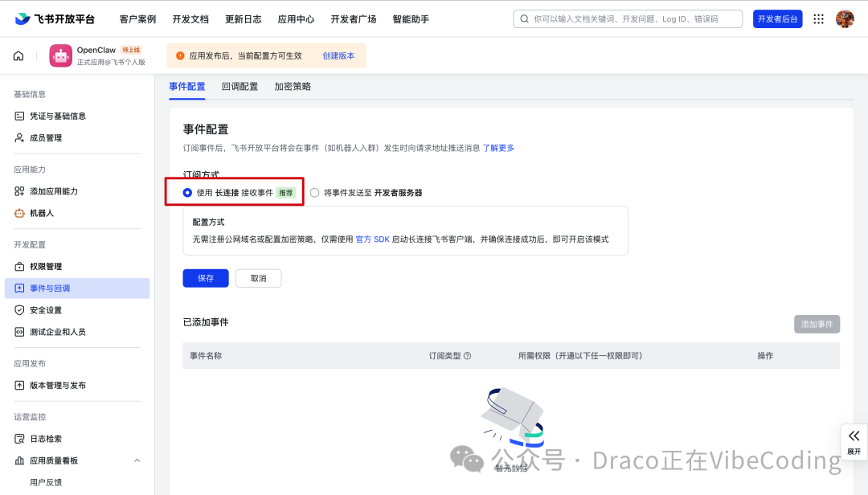The width and height of the screenshot is (868, 495).
Task: Open 开发文档 in the top navigation
Action: point(190,18)
